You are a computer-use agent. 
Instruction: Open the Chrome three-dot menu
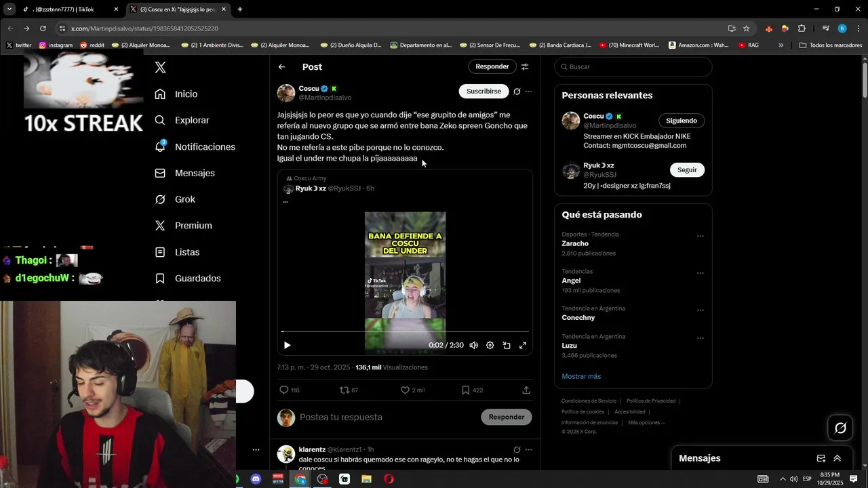click(x=858, y=28)
